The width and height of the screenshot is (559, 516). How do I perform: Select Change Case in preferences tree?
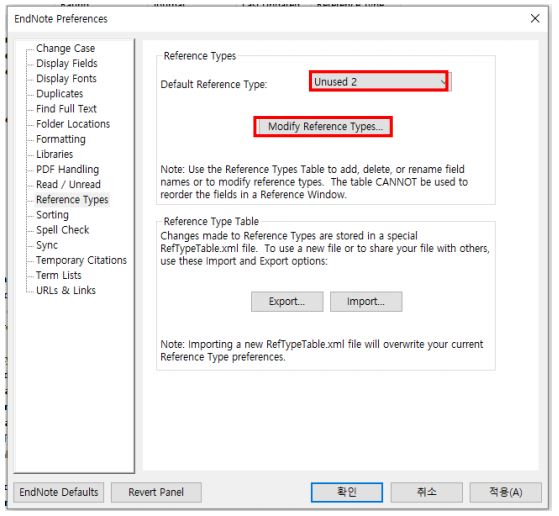[x=66, y=48]
